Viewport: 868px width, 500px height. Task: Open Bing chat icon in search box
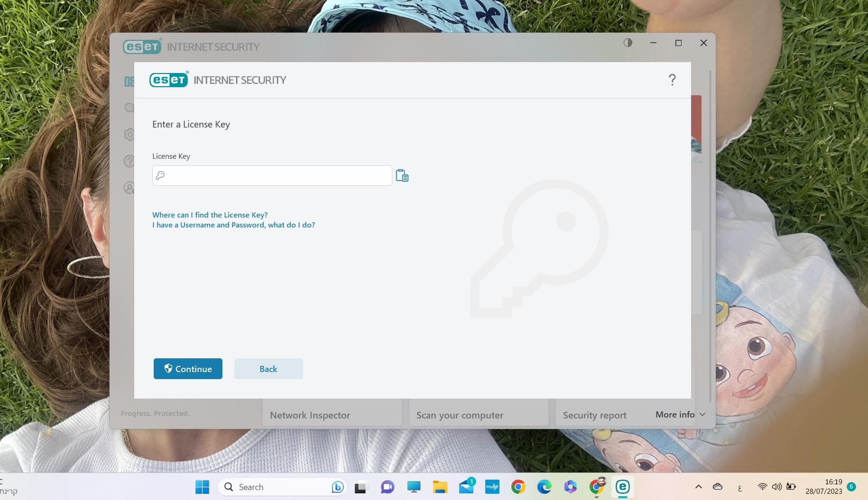pos(337,487)
